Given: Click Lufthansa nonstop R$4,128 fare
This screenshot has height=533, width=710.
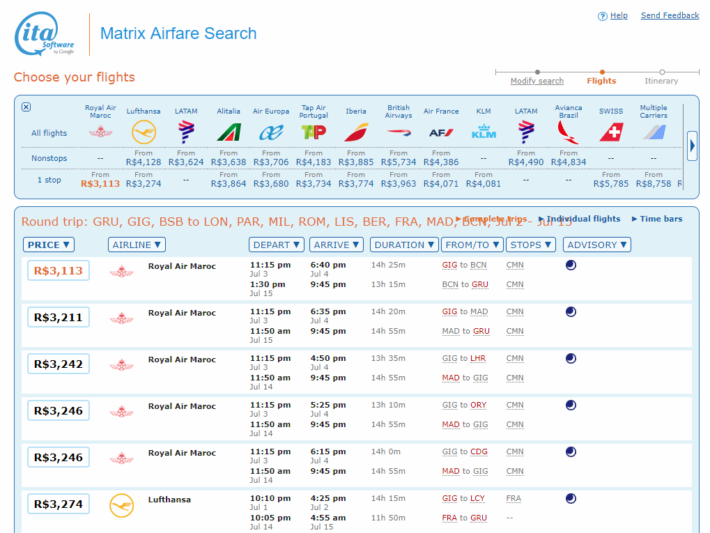Looking at the screenshot, I should [x=144, y=162].
